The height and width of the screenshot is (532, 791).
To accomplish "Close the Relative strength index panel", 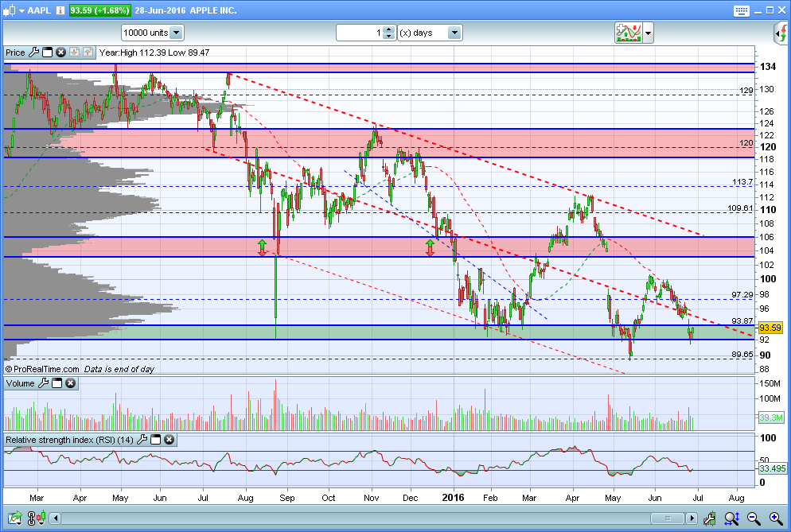I will point(169,440).
